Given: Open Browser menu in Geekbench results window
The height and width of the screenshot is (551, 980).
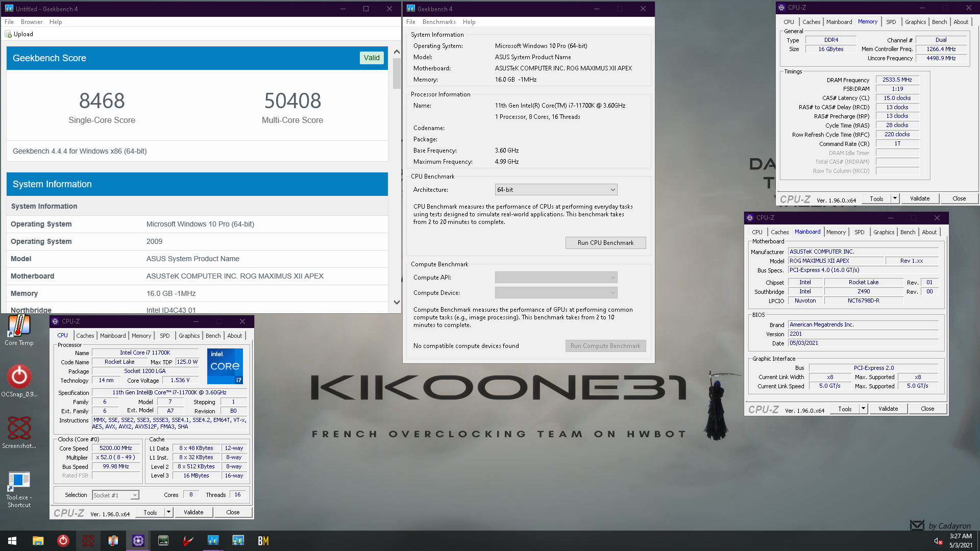Looking at the screenshot, I should tap(32, 22).
